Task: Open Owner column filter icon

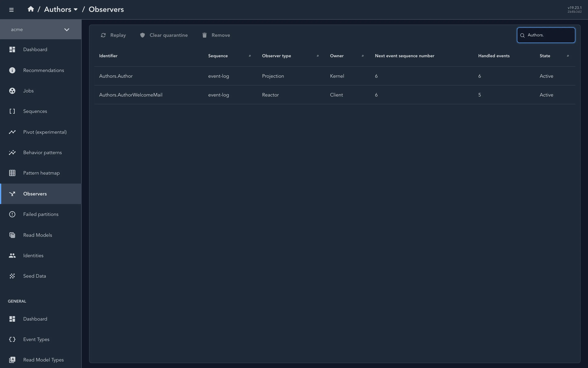Action: pos(363,56)
